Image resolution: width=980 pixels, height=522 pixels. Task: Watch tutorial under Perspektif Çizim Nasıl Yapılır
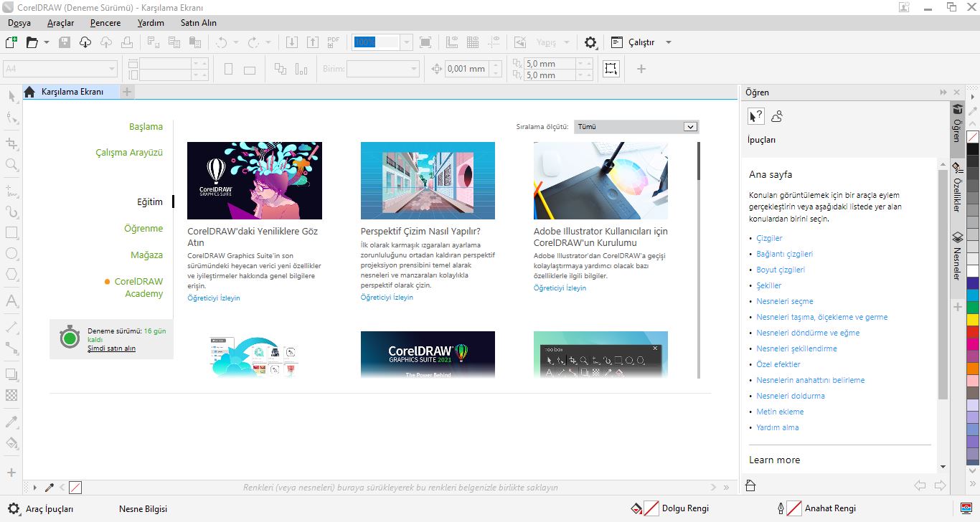point(387,298)
